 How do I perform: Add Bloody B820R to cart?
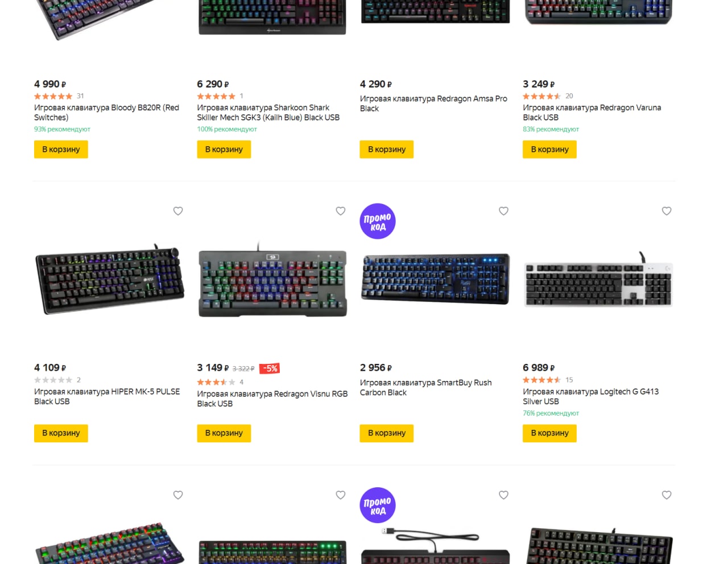tap(61, 150)
